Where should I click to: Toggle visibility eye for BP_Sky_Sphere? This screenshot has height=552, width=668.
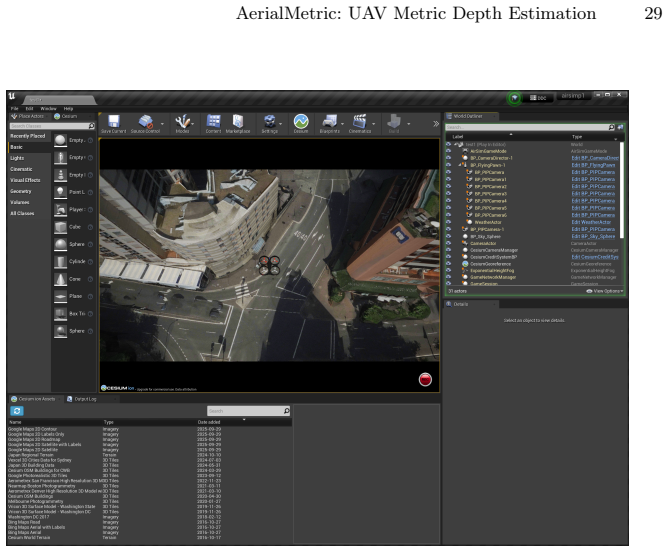pos(449,236)
